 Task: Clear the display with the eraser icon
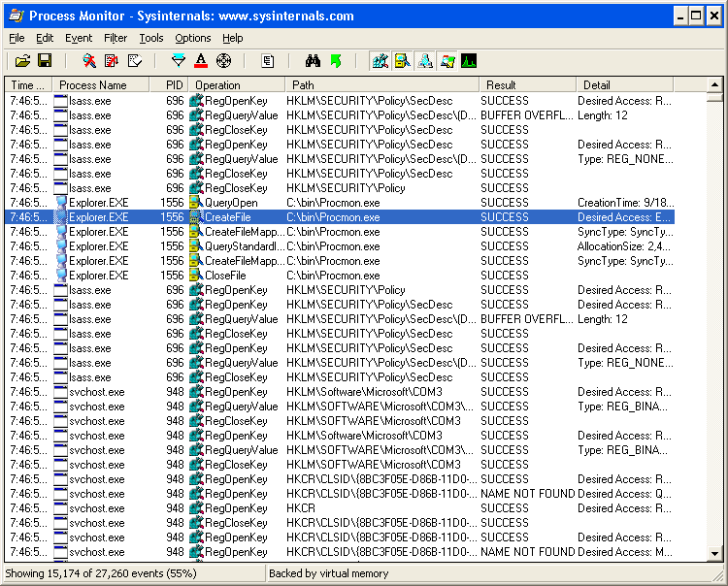coord(135,61)
